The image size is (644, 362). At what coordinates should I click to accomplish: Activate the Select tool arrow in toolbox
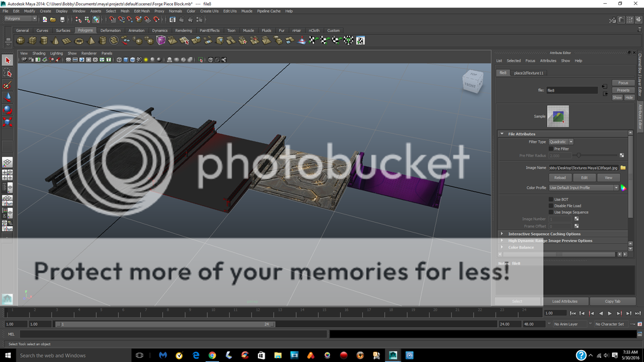click(x=8, y=60)
